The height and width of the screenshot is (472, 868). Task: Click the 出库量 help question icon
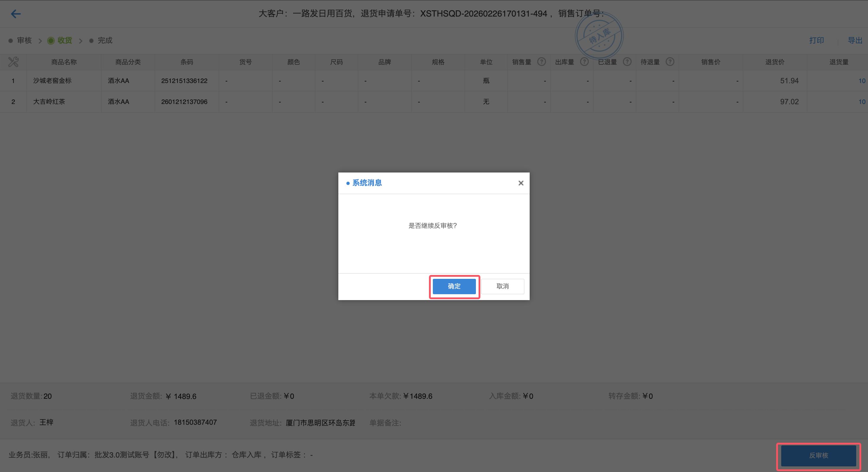(584, 62)
